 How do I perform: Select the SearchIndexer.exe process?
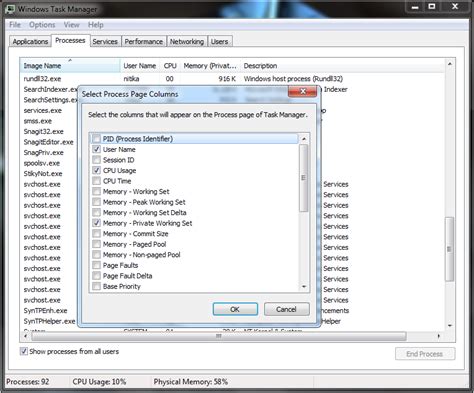click(x=50, y=89)
